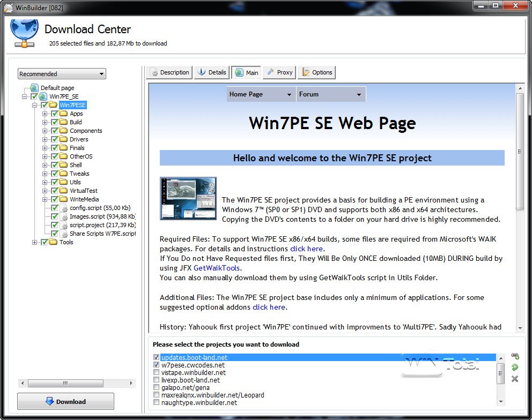Click the Apps folder icon
The height and width of the screenshot is (420, 532).
[63, 113]
